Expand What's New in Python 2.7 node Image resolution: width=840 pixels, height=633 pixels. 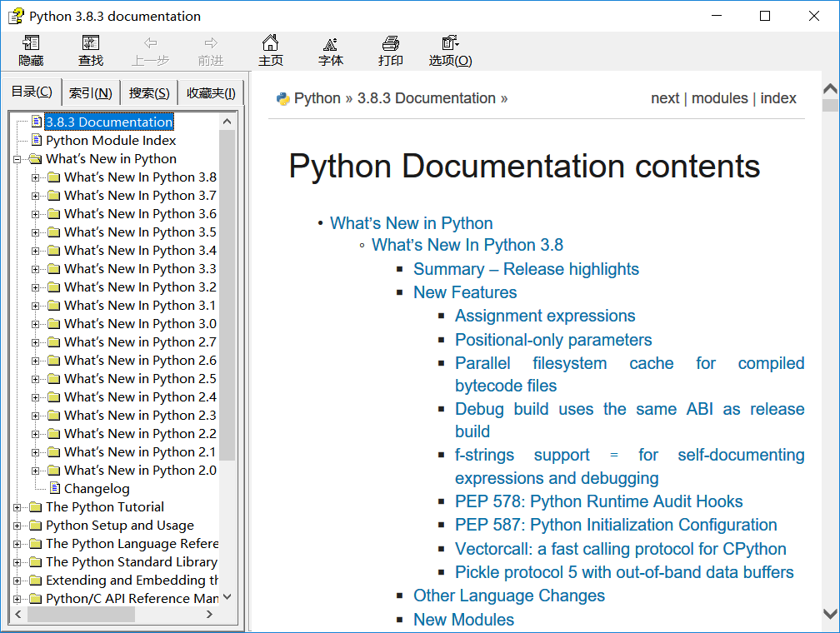pos(35,342)
